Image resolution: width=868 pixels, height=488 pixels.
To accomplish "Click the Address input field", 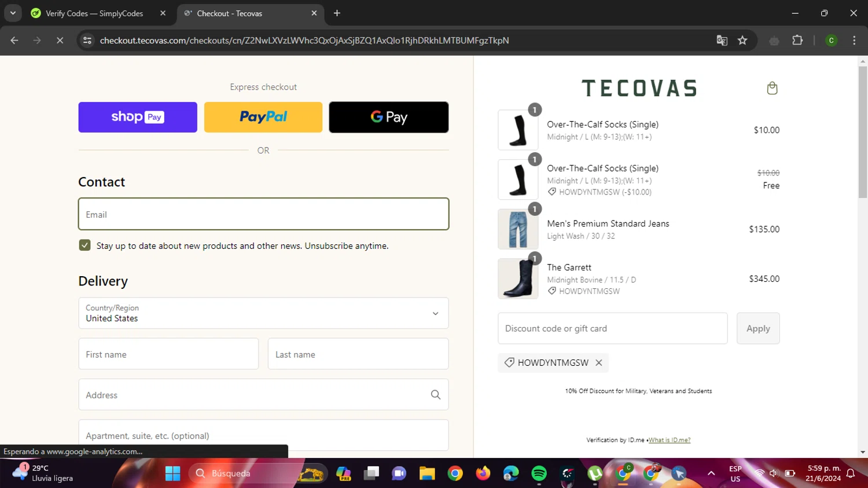I will point(263,395).
